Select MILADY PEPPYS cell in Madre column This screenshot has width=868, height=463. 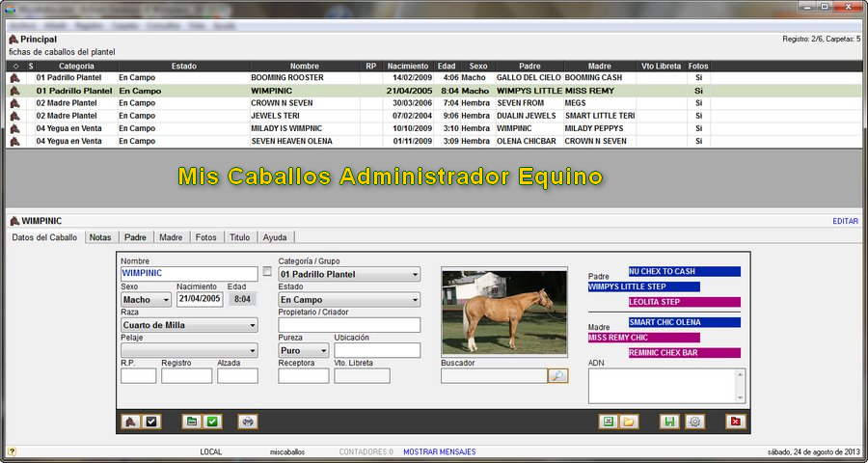tap(600, 128)
